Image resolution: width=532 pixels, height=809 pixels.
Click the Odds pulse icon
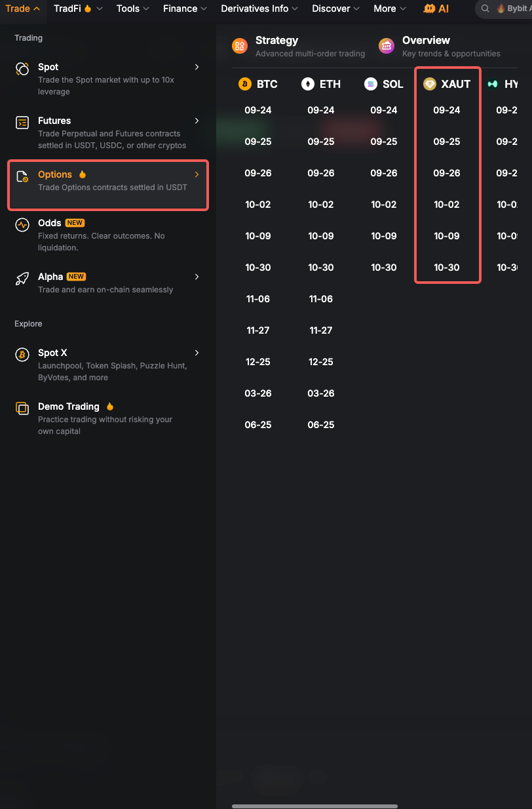(x=22, y=225)
